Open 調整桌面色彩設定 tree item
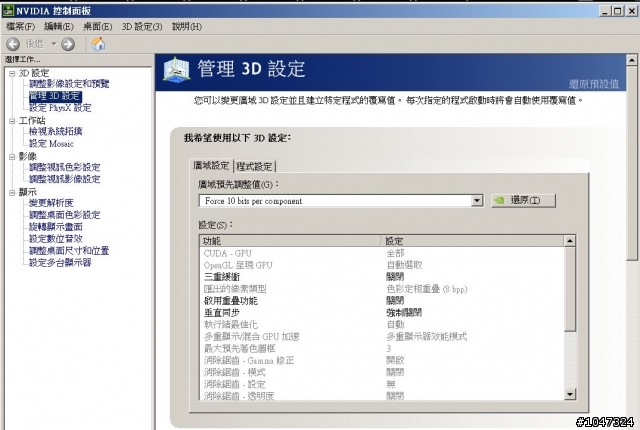 (64, 215)
